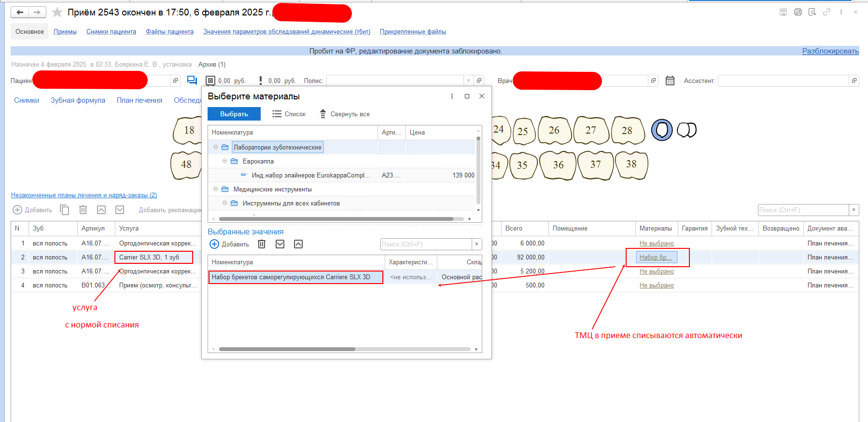This screenshot has width=868, height=422.
Task: Clear the Полис field with its x
Action: (x=468, y=81)
